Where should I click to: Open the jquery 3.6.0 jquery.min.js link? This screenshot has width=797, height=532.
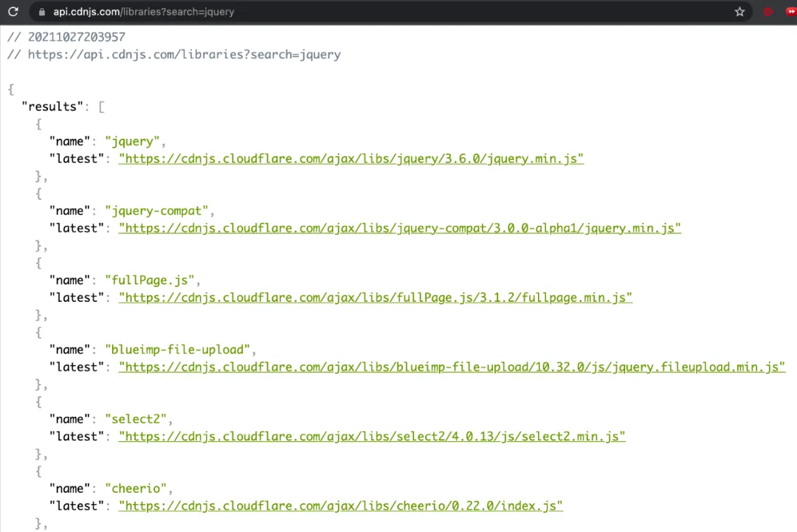pyautogui.click(x=351, y=159)
